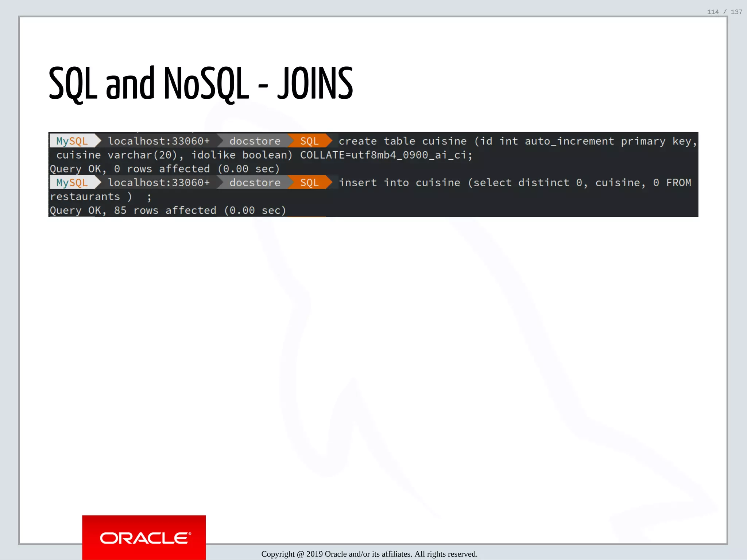Click 'Query OK, 85 rows affected' line

(168, 210)
